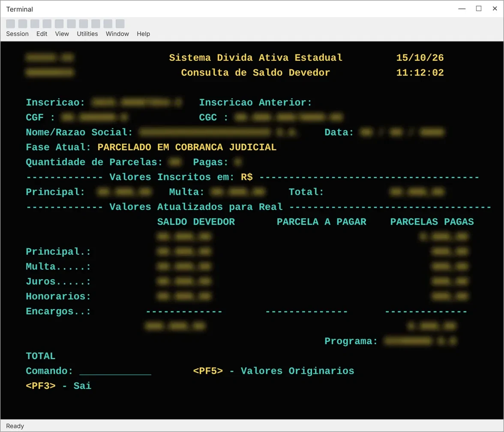The image size is (504, 432).
Task: Click the 'Valores Originarios' text
Action: [x=297, y=371]
